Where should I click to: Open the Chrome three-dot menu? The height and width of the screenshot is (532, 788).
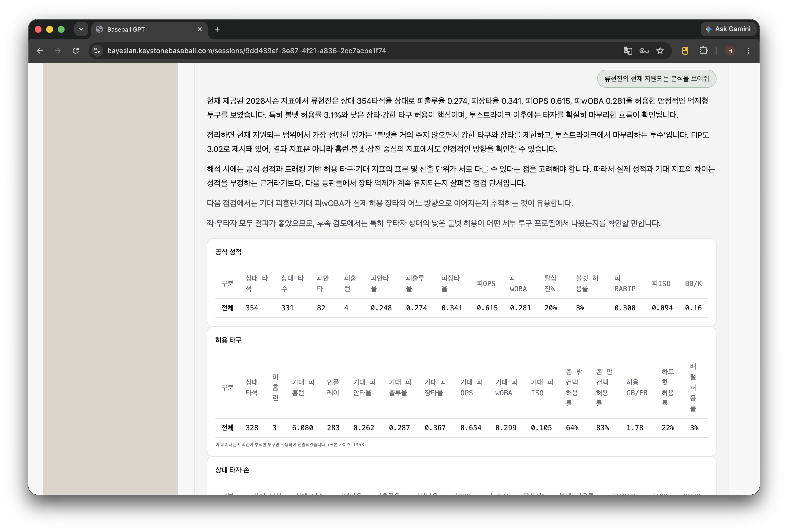748,50
